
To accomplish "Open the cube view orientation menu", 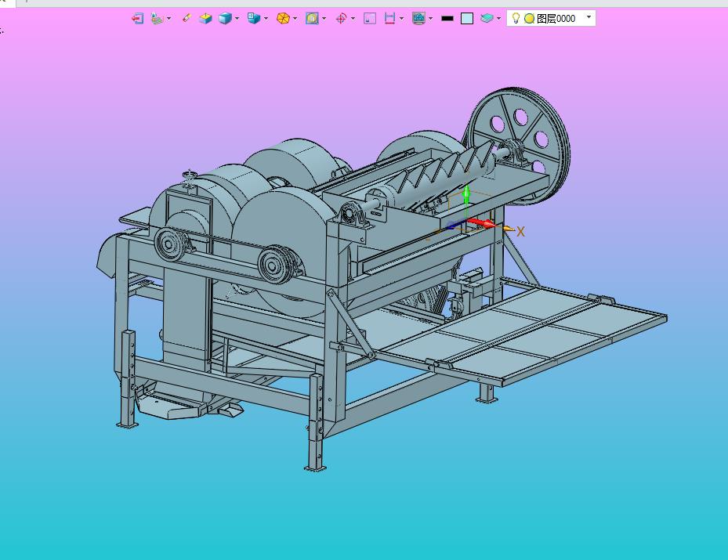I will click(x=254, y=18).
